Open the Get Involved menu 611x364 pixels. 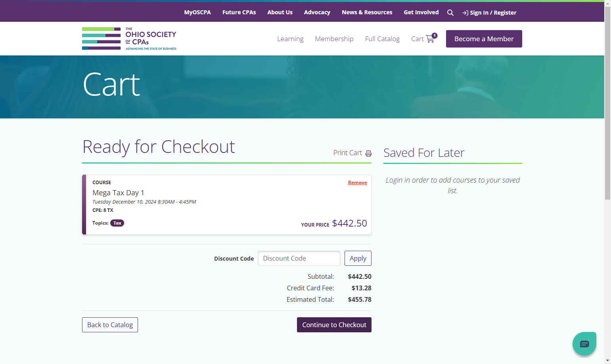coord(421,12)
